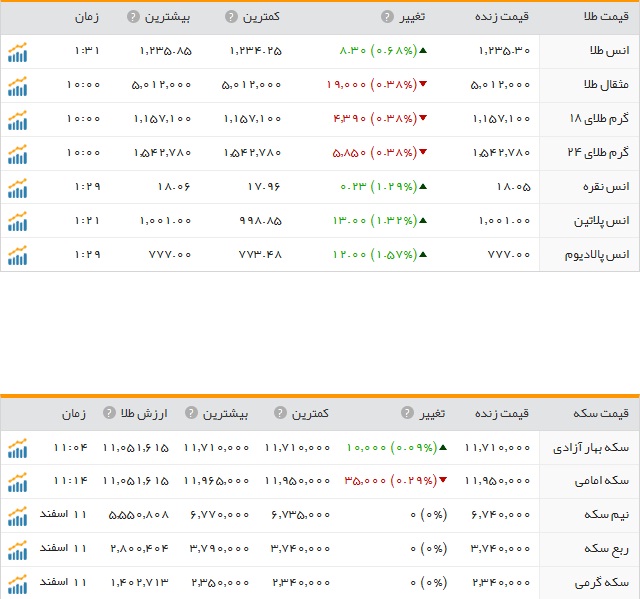Click lowest price ۷۷۳.۴۸ of انس پالادیوم
Image resolution: width=640 pixels, height=599 pixels.
click(260, 255)
